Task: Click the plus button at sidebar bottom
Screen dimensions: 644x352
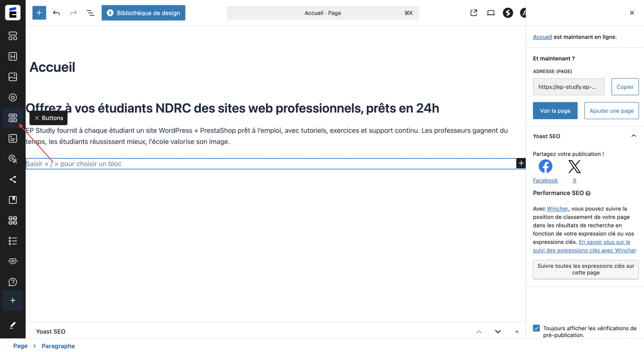Action: click(13, 300)
